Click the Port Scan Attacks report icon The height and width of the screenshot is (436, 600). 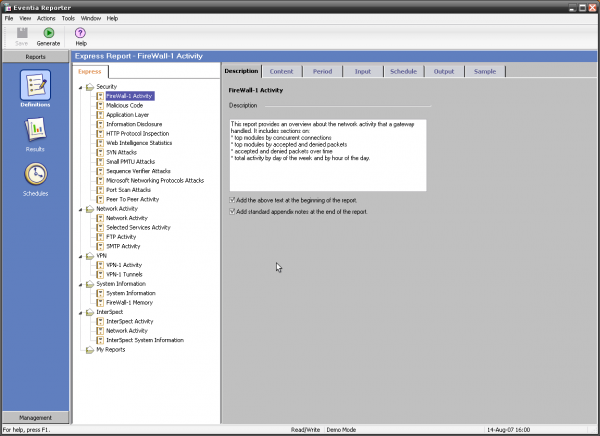100,190
